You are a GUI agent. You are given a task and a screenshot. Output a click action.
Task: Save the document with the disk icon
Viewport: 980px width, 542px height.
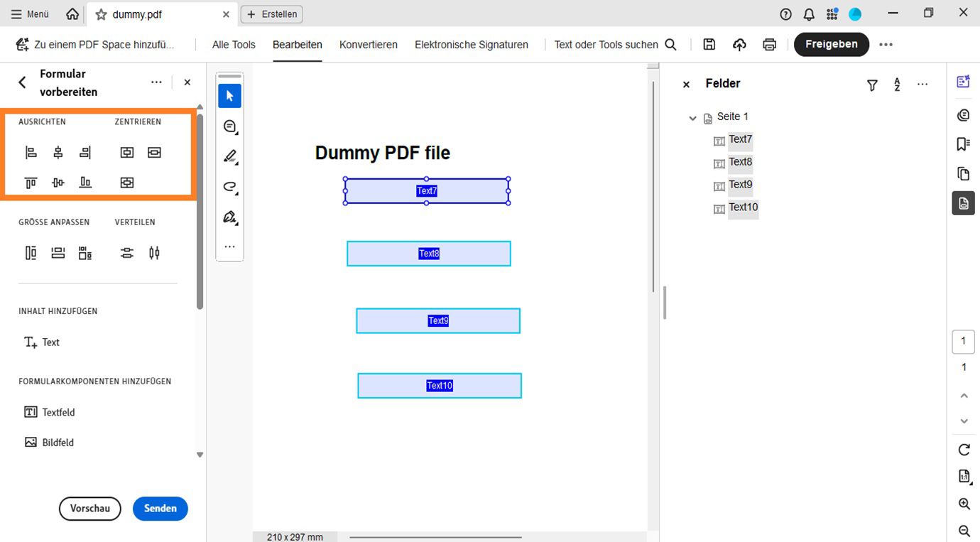[709, 44]
